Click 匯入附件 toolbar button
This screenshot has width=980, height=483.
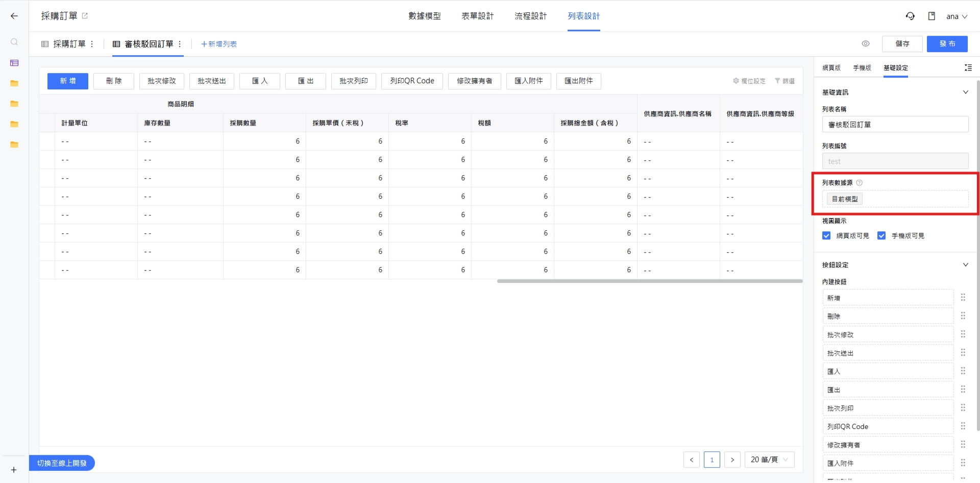click(529, 81)
